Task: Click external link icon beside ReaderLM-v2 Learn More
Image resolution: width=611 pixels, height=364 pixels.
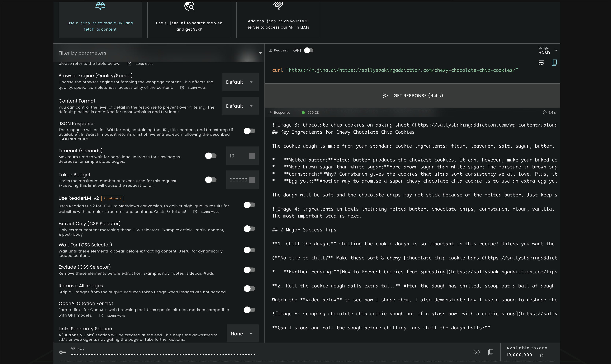Action: tap(195, 212)
